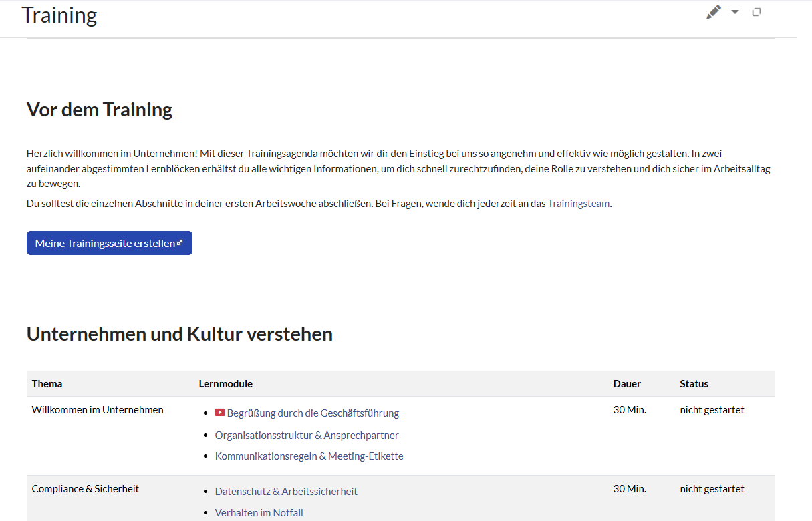Click 'Unternehmen und Kultur verstehen' heading
The height and width of the screenshot is (521, 812).
point(180,334)
